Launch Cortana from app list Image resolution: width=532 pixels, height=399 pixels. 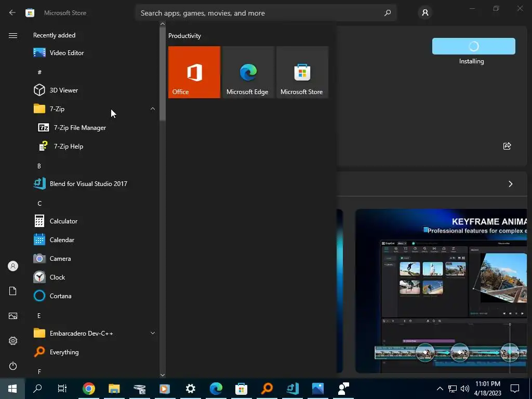[x=95, y=296]
